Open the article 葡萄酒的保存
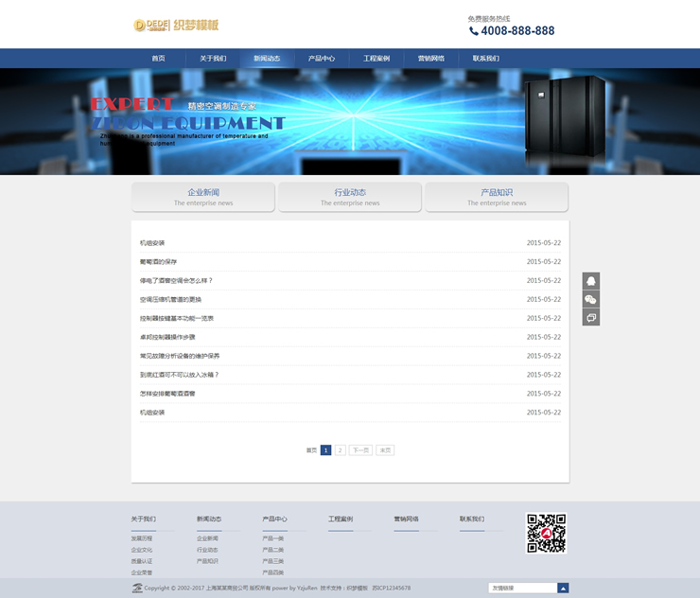700x598 pixels. (x=158, y=262)
